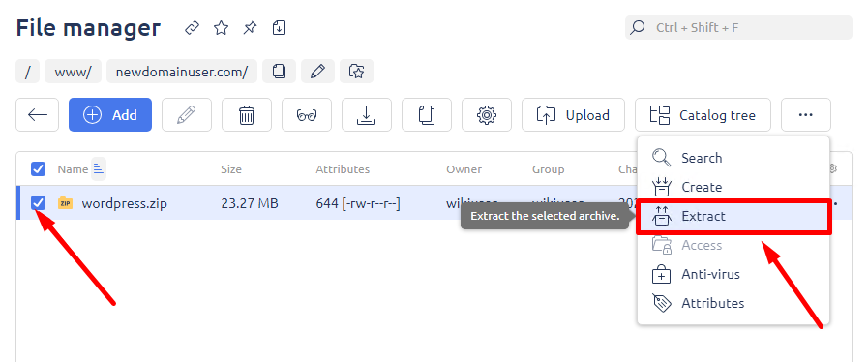The image size is (868, 362).
Task: Click the pencil edit path icon
Action: pos(317,71)
